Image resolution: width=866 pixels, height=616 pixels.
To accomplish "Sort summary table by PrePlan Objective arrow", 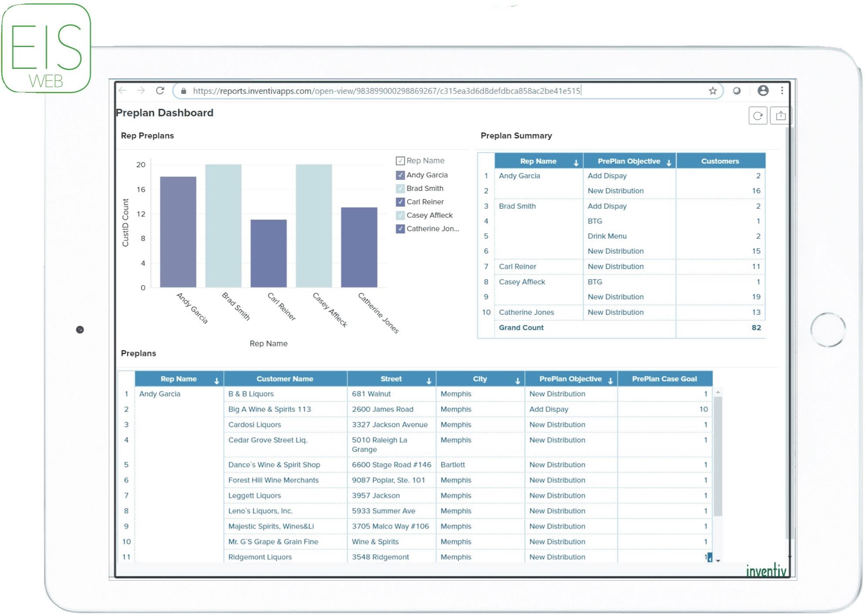I will pos(669,163).
